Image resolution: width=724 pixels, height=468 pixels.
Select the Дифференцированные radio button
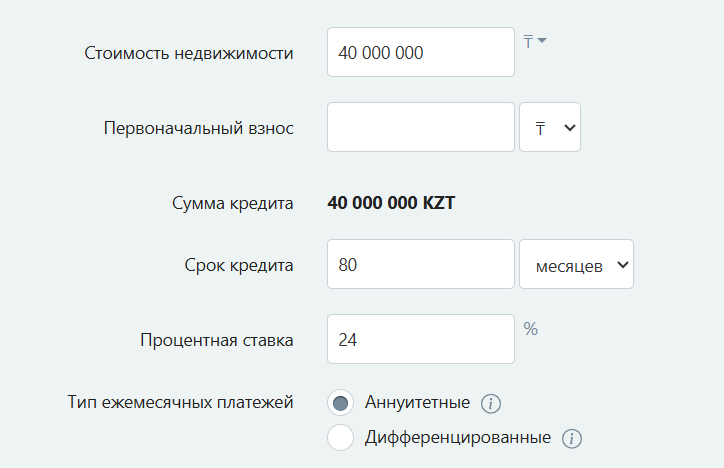click(341, 437)
